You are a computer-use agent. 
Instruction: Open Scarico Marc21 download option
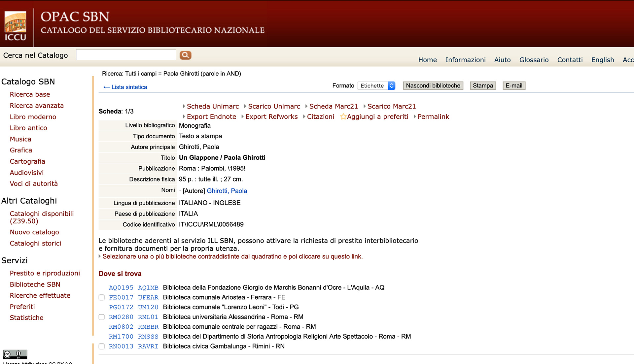(391, 106)
